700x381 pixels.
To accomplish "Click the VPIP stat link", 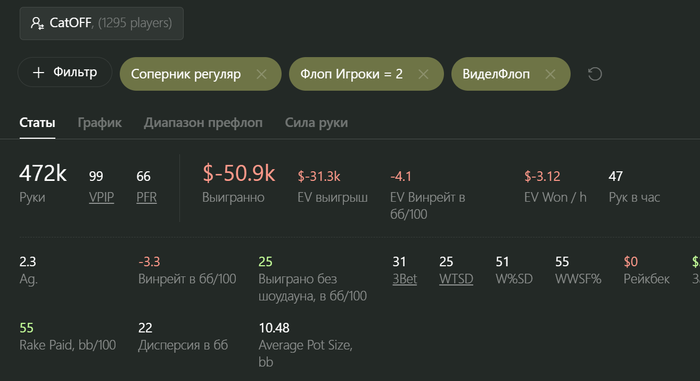I will pos(101,197).
